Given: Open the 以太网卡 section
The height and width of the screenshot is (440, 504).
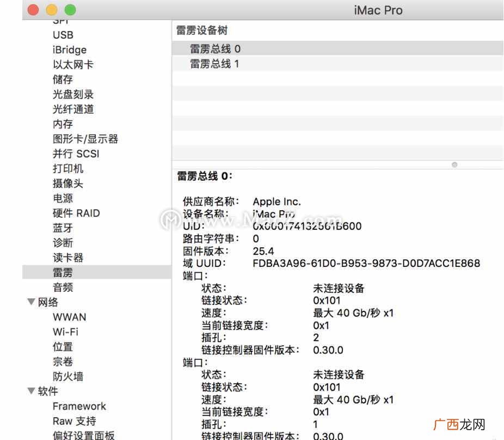Looking at the screenshot, I should [73, 65].
